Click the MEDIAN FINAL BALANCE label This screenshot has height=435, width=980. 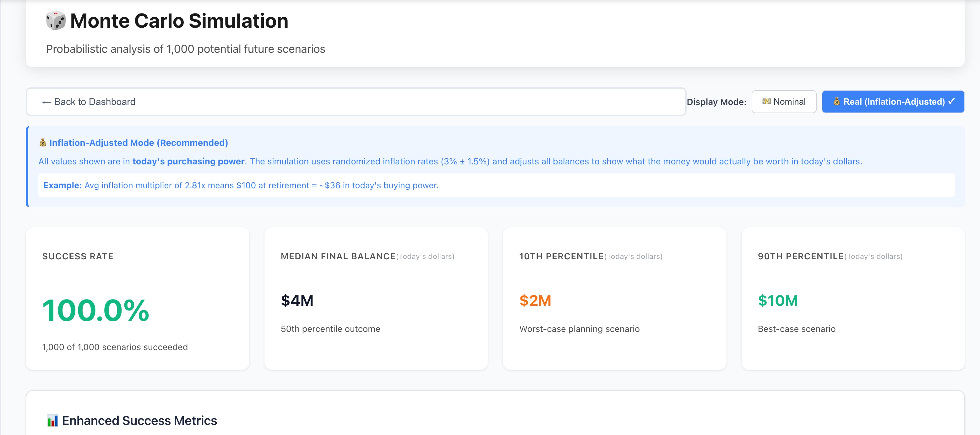pyautogui.click(x=338, y=256)
